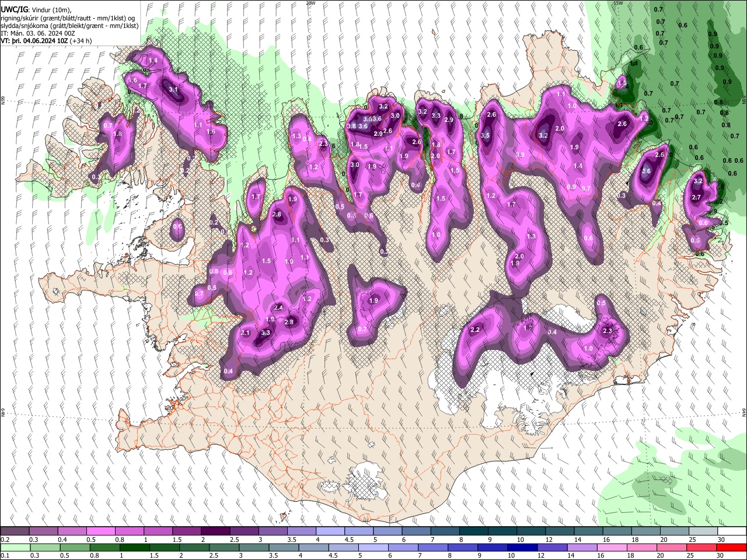747x560 pixels.
Task: Click the '30' label in the lower legend row
Action: [721, 555]
